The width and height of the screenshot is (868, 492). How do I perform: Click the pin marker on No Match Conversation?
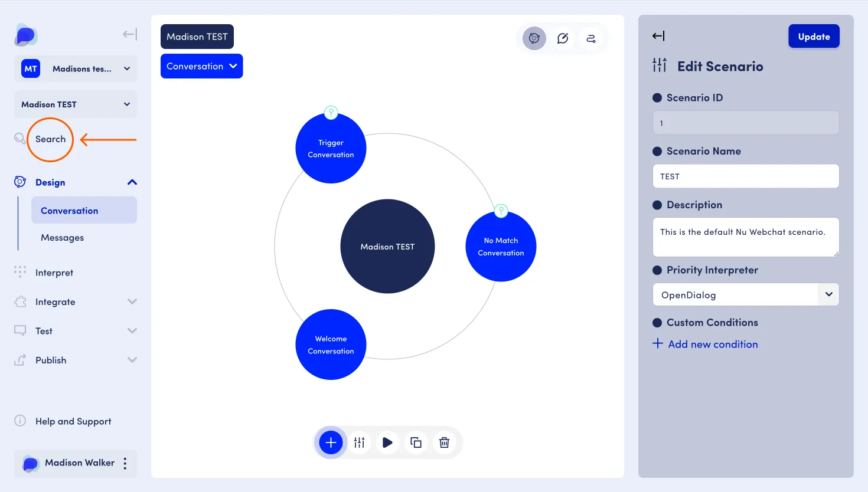click(x=501, y=211)
